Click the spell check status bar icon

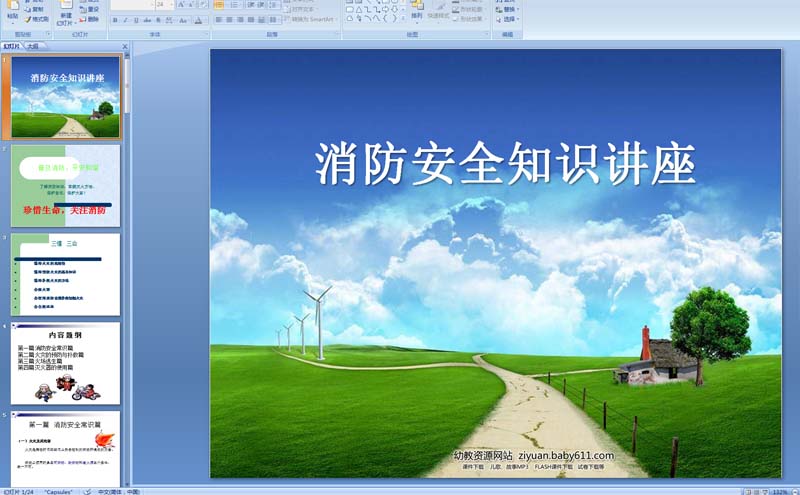click(x=87, y=491)
